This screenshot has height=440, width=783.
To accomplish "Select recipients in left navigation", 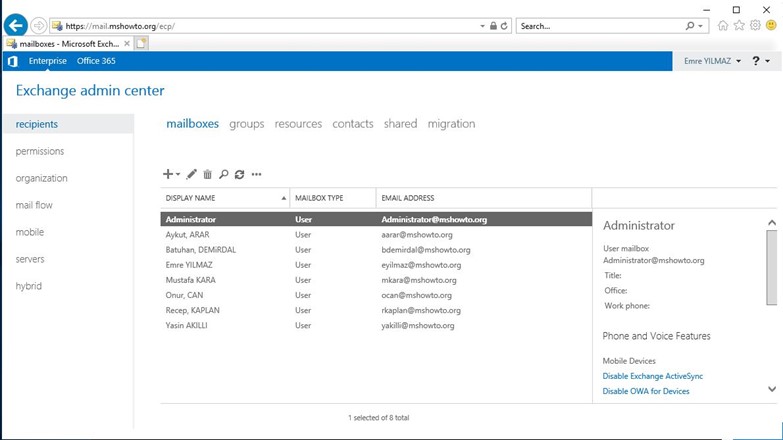I will [x=68, y=124].
